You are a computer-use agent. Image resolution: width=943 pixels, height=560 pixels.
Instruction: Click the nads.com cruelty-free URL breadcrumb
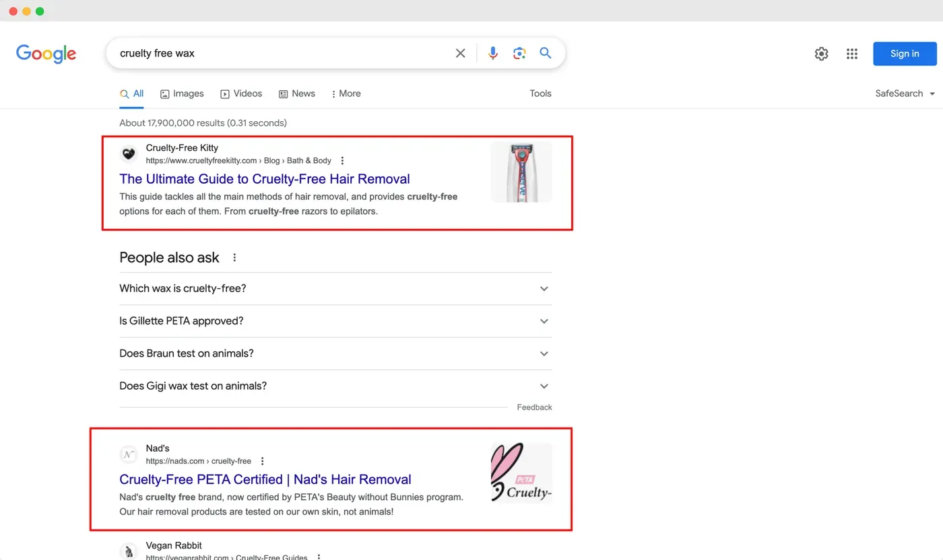tap(199, 461)
